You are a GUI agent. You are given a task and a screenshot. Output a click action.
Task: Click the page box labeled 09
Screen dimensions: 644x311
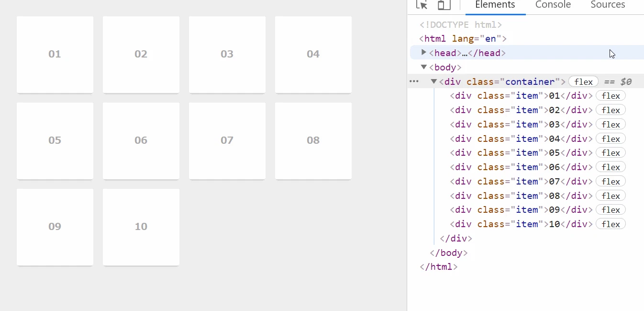tap(55, 227)
